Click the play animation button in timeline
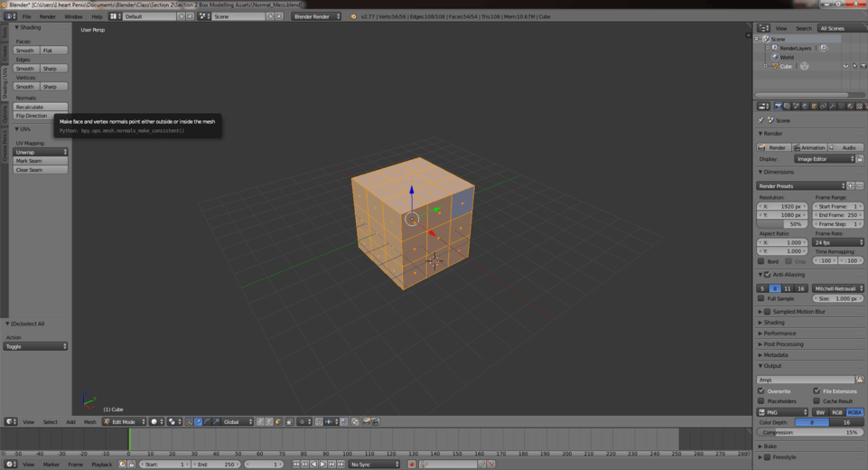The width and height of the screenshot is (868, 470). click(x=322, y=465)
